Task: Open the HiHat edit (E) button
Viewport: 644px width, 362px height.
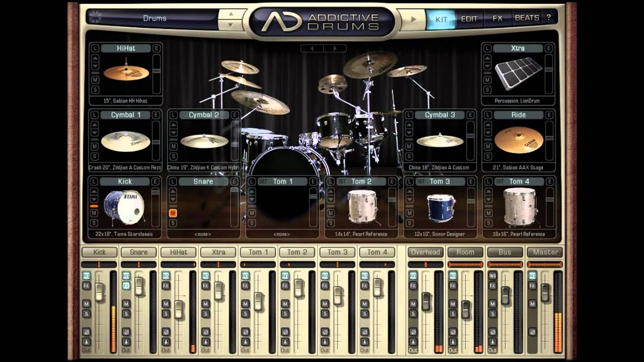Action: pyautogui.click(x=156, y=48)
